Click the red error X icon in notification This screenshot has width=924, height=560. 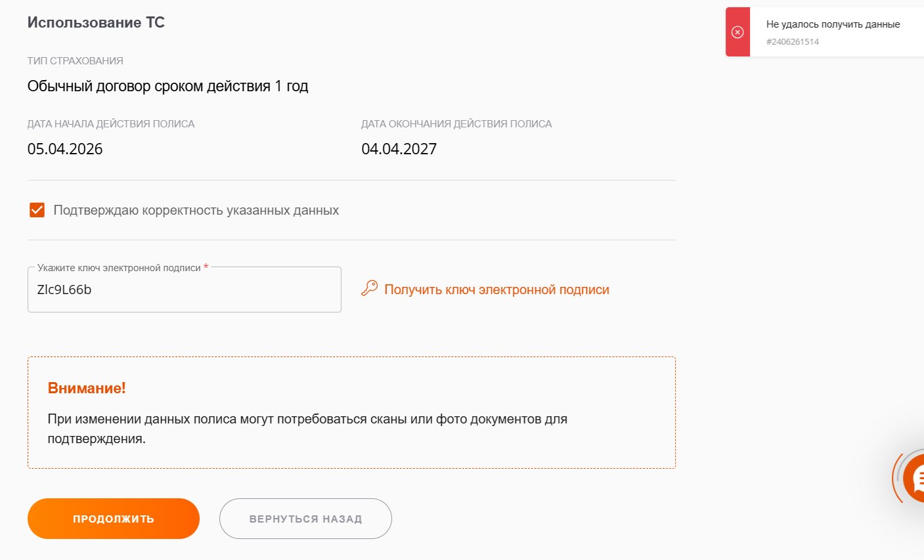pos(737,32)
